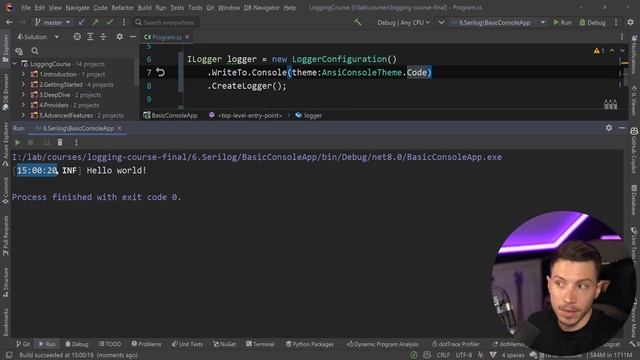
Task: Open the Problems tool window
Action: pyautogui.click(x=147, y=344)
